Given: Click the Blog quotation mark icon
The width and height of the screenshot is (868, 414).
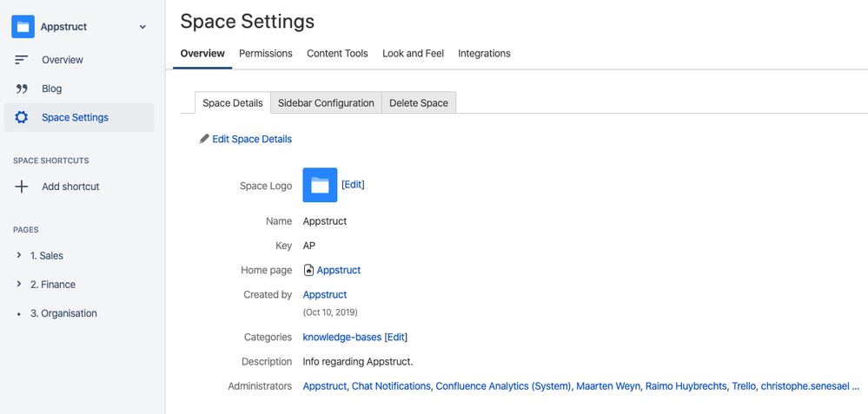Looking at the screenshot, I should pos(21,89).
